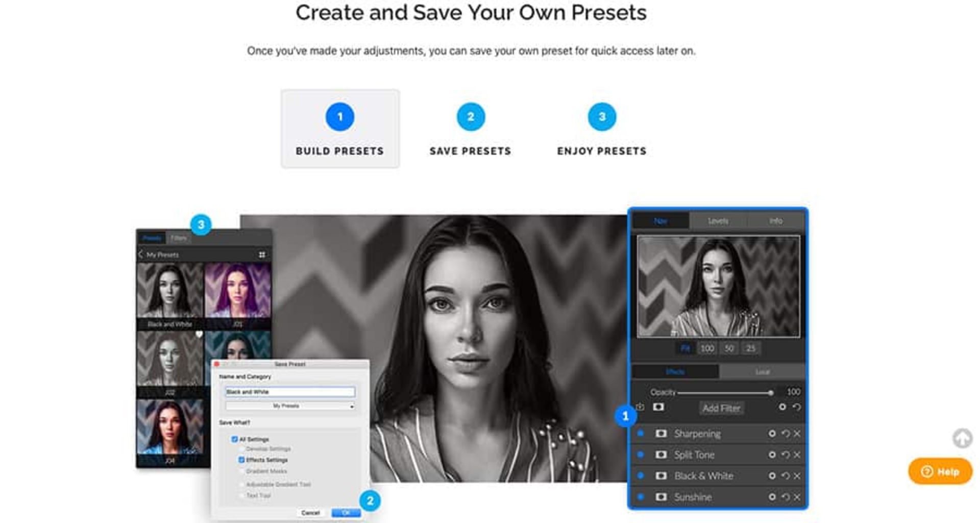Screen dimensions: 980x523
Task: Open the mask icon for Black & White filter
Action: click(661, 476)
